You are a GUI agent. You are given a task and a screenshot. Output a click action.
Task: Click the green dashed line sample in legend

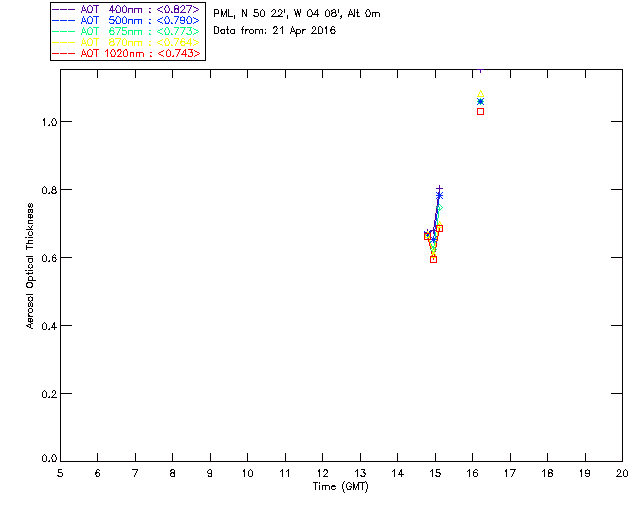[64, 31]
